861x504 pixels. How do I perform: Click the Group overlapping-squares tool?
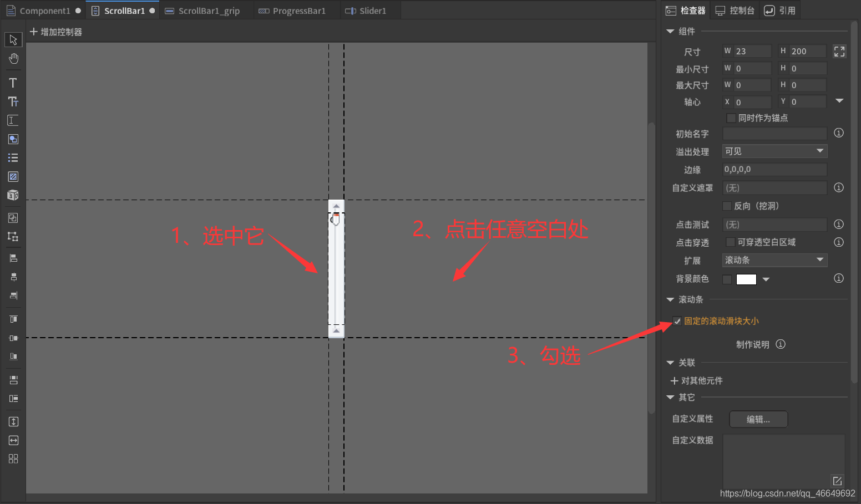(13, 218)
